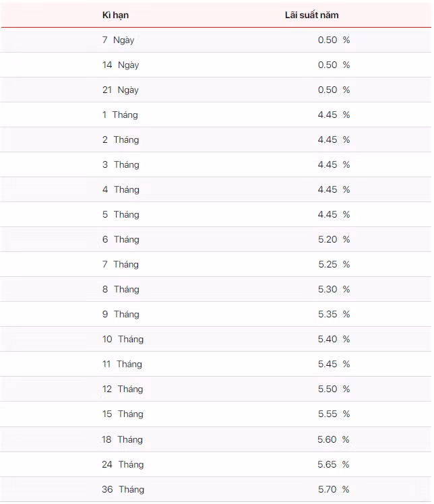This screenshot has width=434, height=504.
Task: Click the 5.40 % interest rate value
Action: coord(334,339)
